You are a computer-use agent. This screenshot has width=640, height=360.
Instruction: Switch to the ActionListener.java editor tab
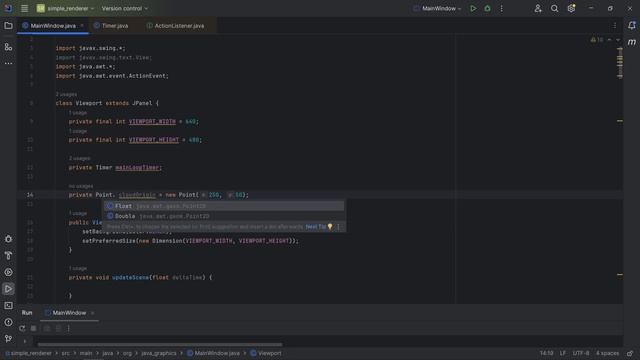click(x=179, y=26)
